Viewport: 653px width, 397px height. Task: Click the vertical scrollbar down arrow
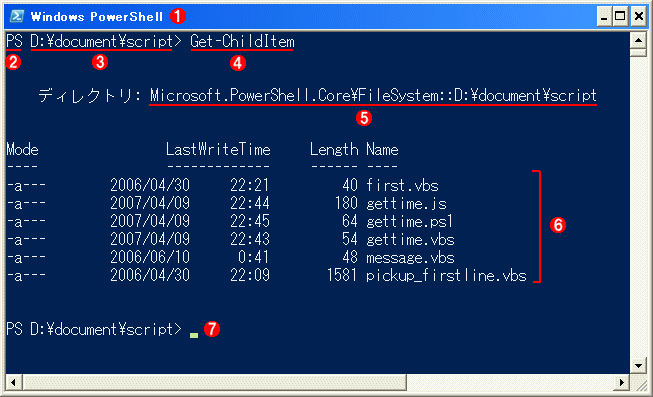coord(638,366)
